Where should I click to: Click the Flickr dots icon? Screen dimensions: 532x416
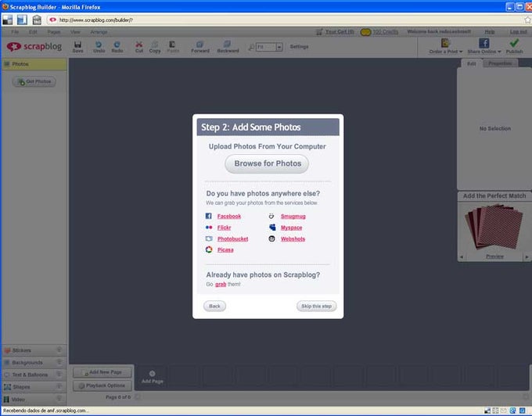point(209,228)
